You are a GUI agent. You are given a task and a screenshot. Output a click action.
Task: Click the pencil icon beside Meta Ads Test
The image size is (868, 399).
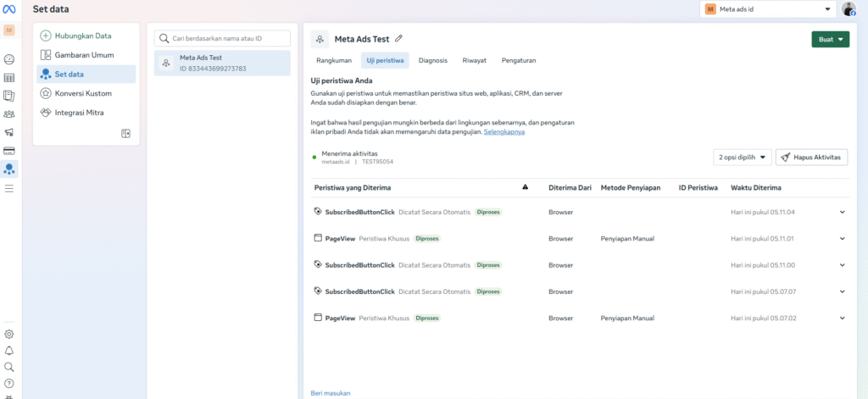(x=399, y=38)
